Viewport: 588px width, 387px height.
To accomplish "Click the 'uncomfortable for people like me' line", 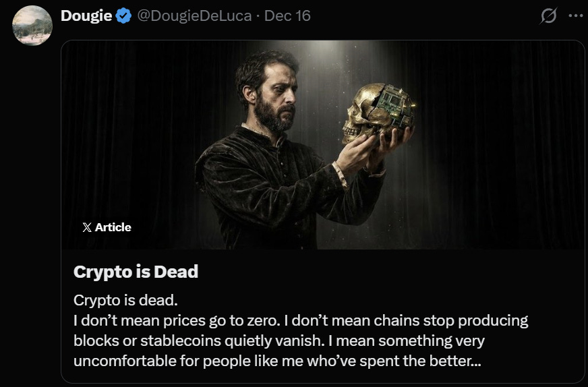I will [x=277, y=361].
